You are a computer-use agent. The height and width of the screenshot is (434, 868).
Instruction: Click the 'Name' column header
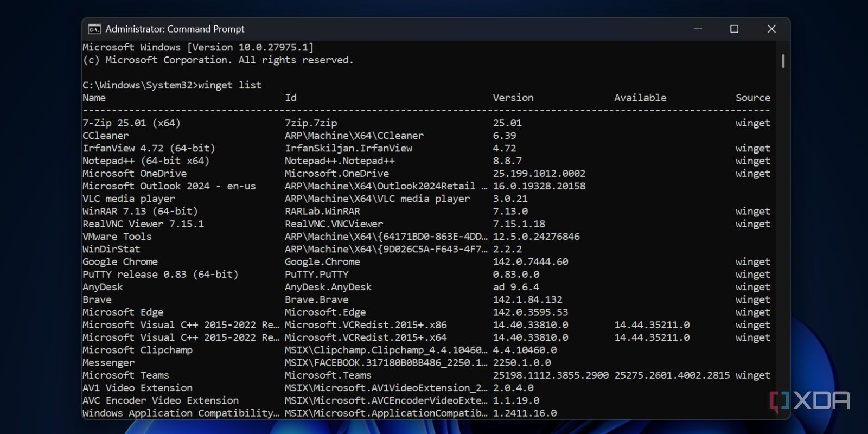point(94,98)
